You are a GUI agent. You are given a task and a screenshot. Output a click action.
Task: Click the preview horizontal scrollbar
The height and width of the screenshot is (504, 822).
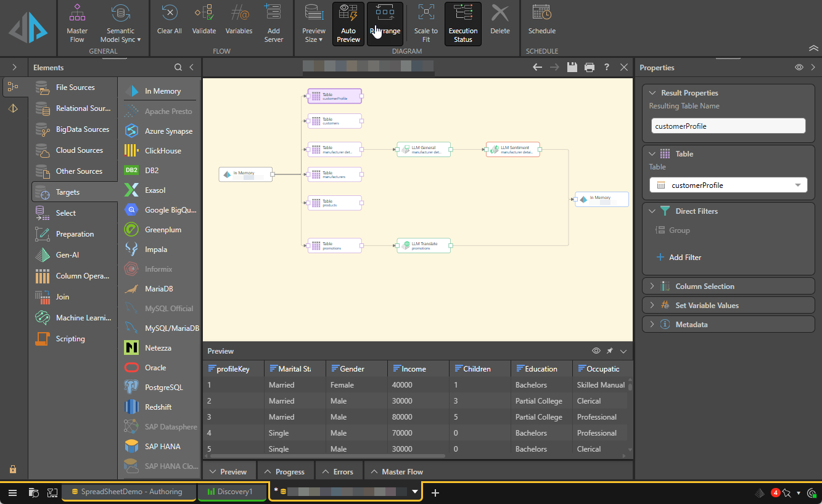point(327,457)
